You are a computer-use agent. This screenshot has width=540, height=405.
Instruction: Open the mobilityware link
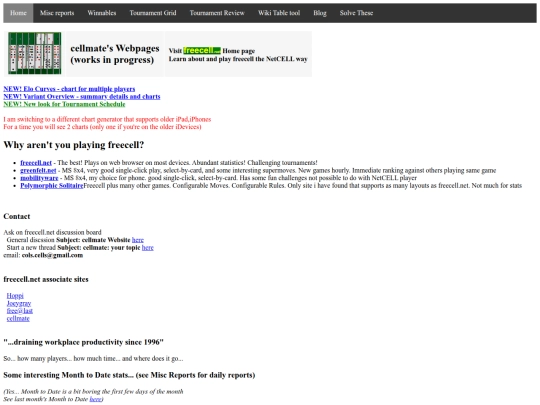[39, 178]
